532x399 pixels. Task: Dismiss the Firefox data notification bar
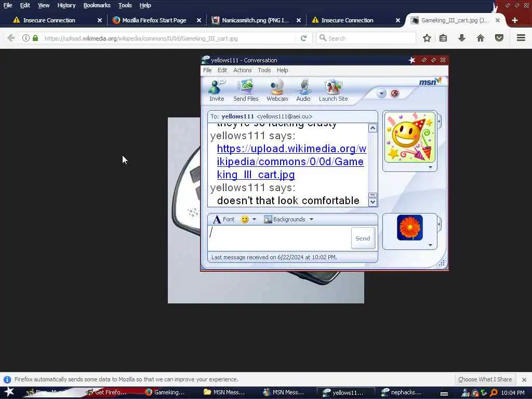click(x=524, y=380)
